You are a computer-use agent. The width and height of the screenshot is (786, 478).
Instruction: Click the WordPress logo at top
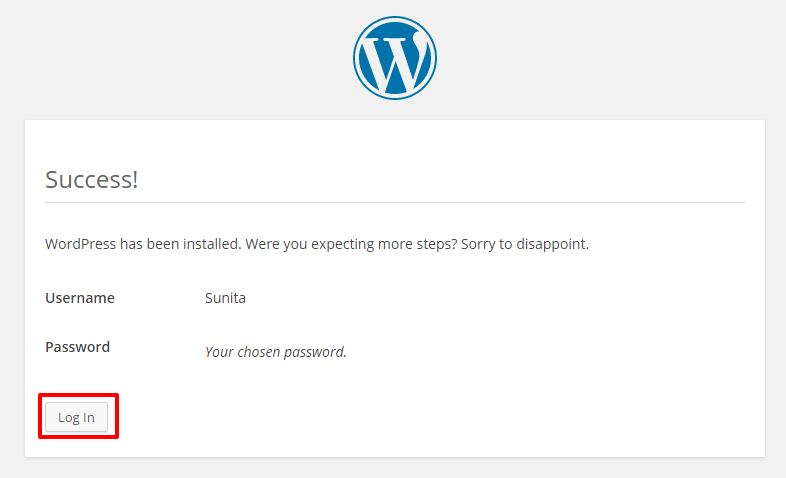pyautogui.click(x=394, y=57)
